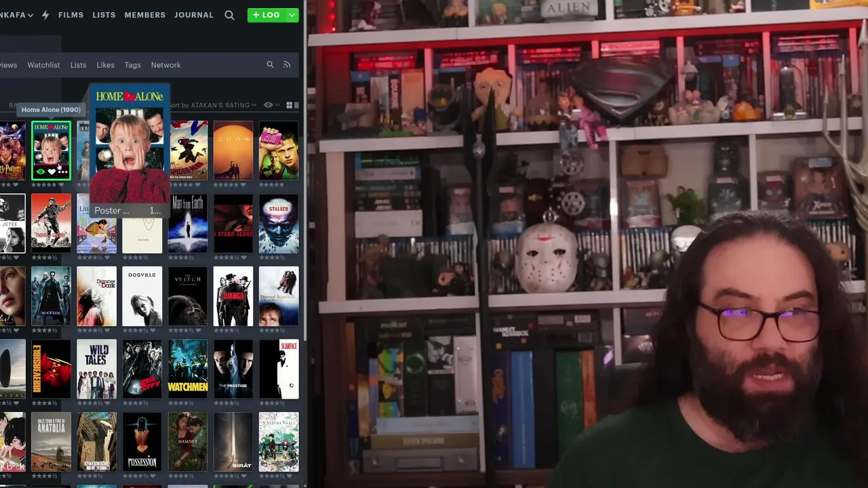Open the JOURNAL menu item
Image resolution: width=868 pixels, height=488 pixels.
tap(194, 15)
